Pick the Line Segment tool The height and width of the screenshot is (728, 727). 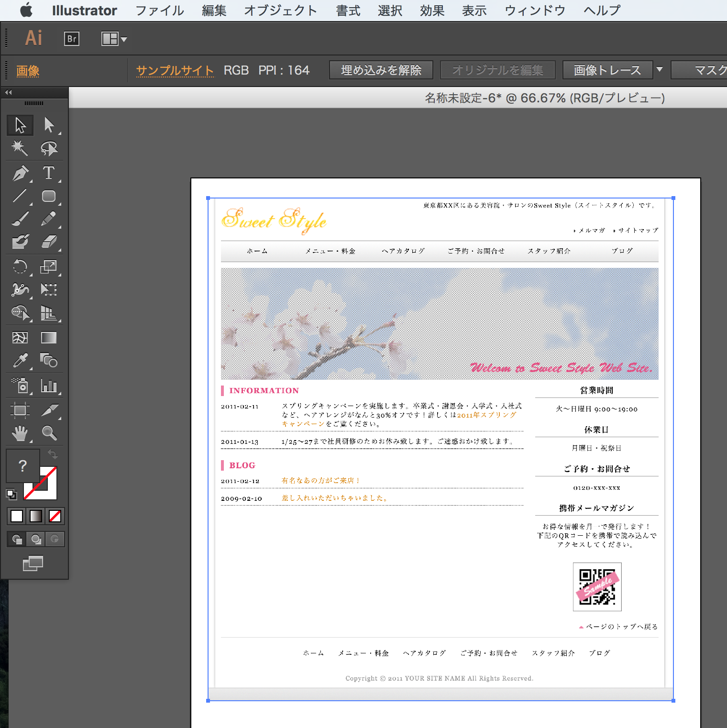[x=20, y=196]
